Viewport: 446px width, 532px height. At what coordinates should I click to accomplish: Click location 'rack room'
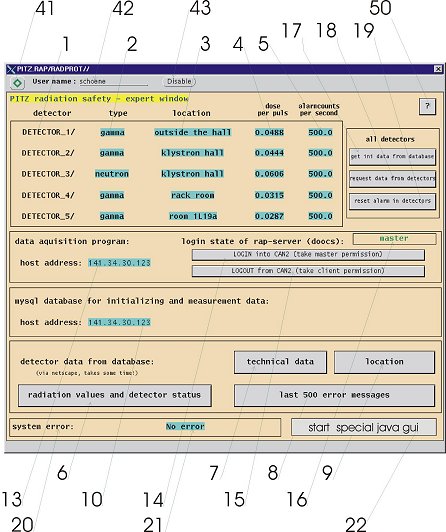click(x=193, y=195)
